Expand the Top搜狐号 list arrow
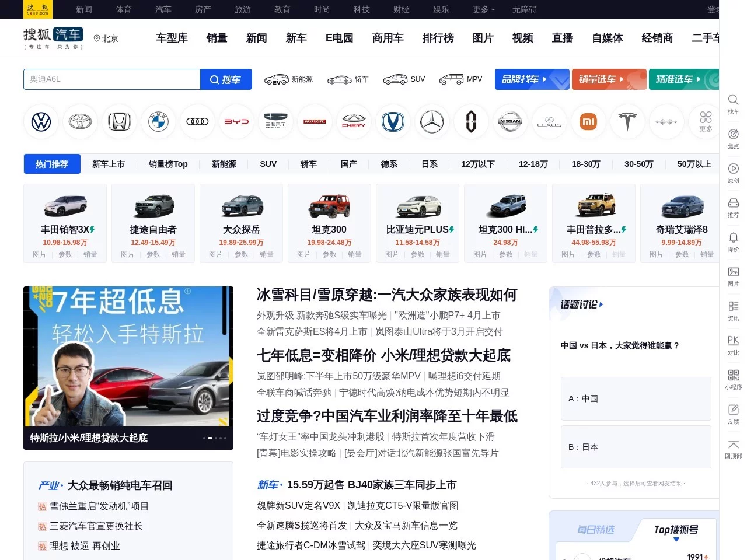 tap(677, 539)
